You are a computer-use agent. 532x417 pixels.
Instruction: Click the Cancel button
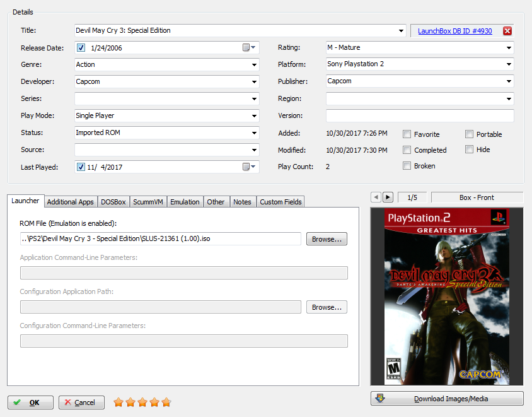coord(81,402)
